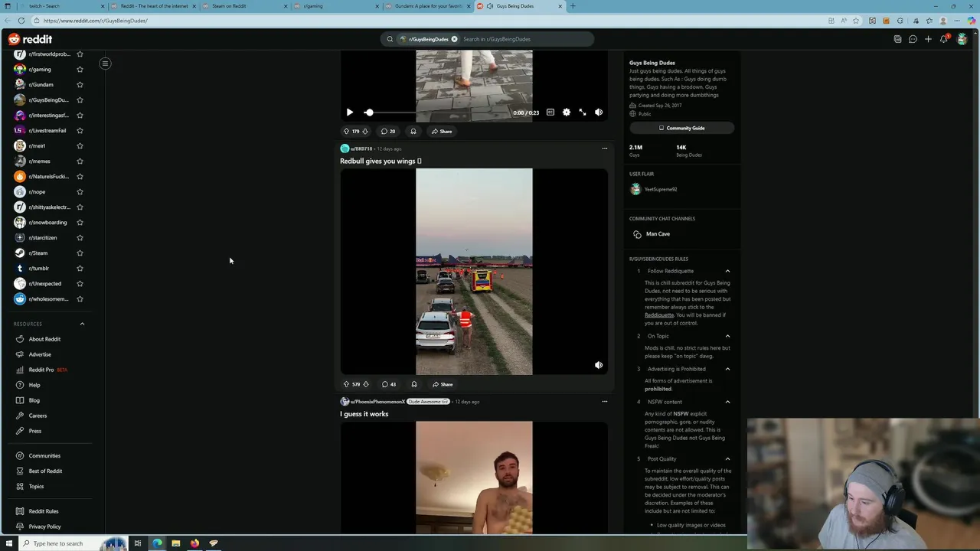Go to Reddit home logo

31,39
